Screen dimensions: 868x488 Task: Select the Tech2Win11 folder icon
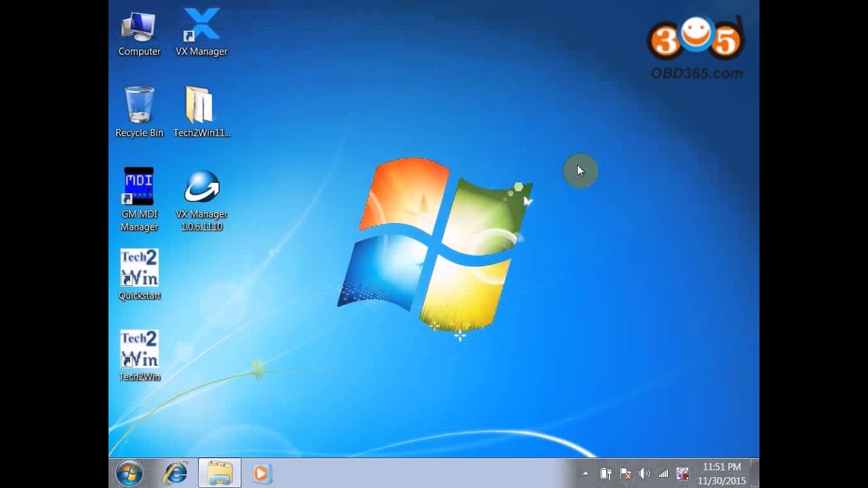click(x=201, y=113)
